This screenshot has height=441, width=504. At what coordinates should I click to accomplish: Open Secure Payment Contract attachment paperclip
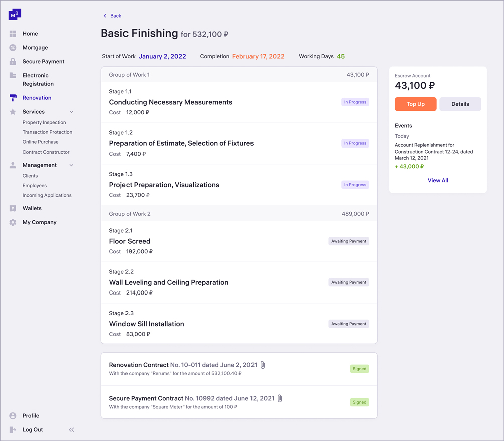coord(280,398)
